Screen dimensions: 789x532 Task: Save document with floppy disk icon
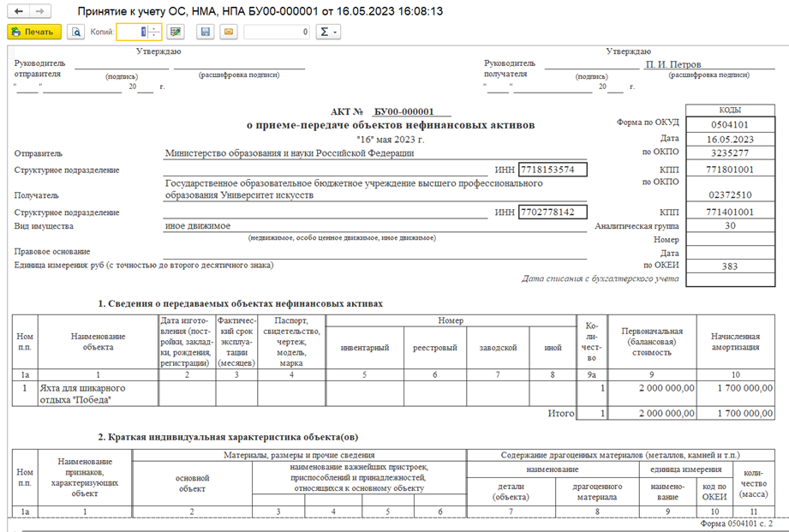(206, 32)
